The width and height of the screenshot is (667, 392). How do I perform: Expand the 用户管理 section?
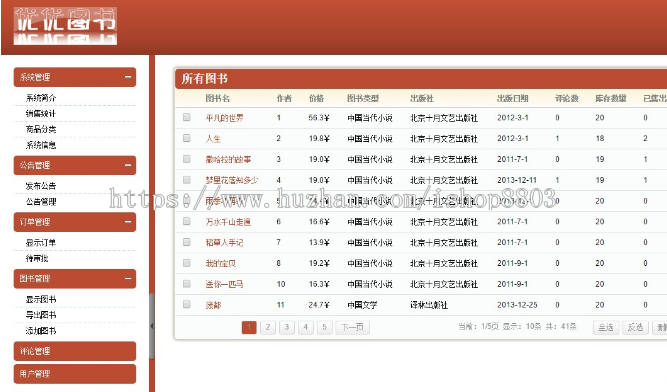pyautogui.click(x=75, y=374)
